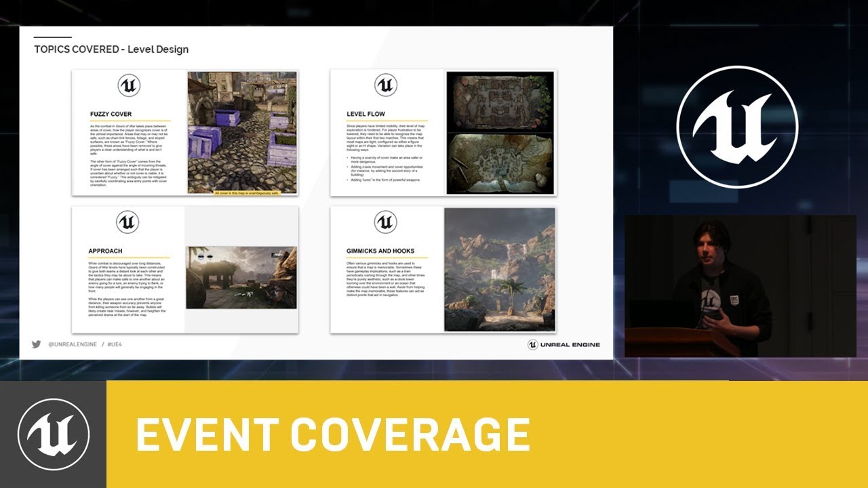
Task: Click the Unreal logo in Approach card
Action: (x=127, y=222)
